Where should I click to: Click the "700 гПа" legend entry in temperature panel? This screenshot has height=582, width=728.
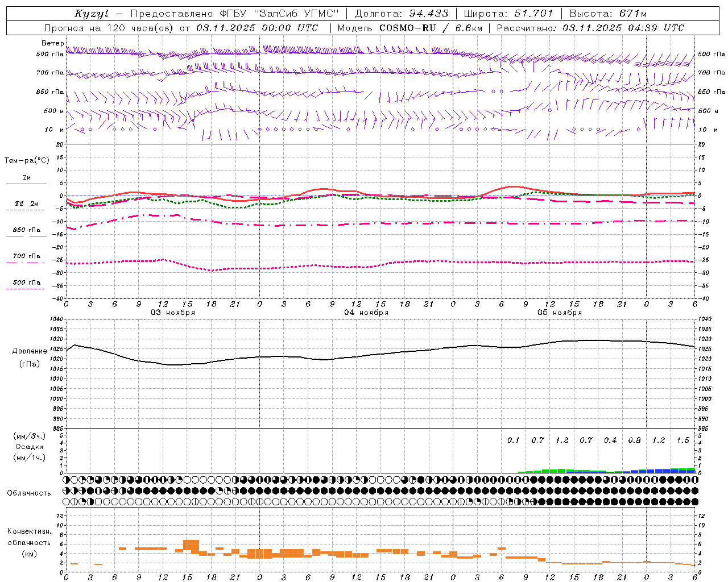[x=27, y=256]
